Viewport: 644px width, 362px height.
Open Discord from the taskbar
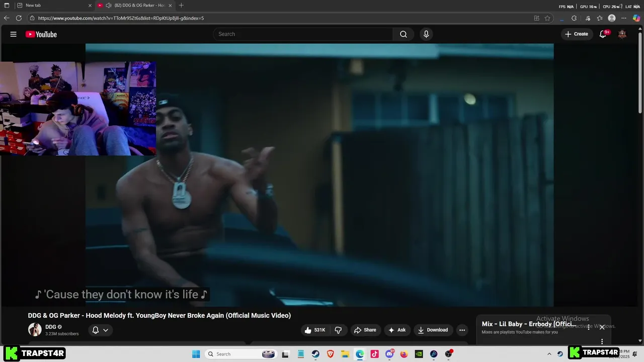tap(389, 354)
